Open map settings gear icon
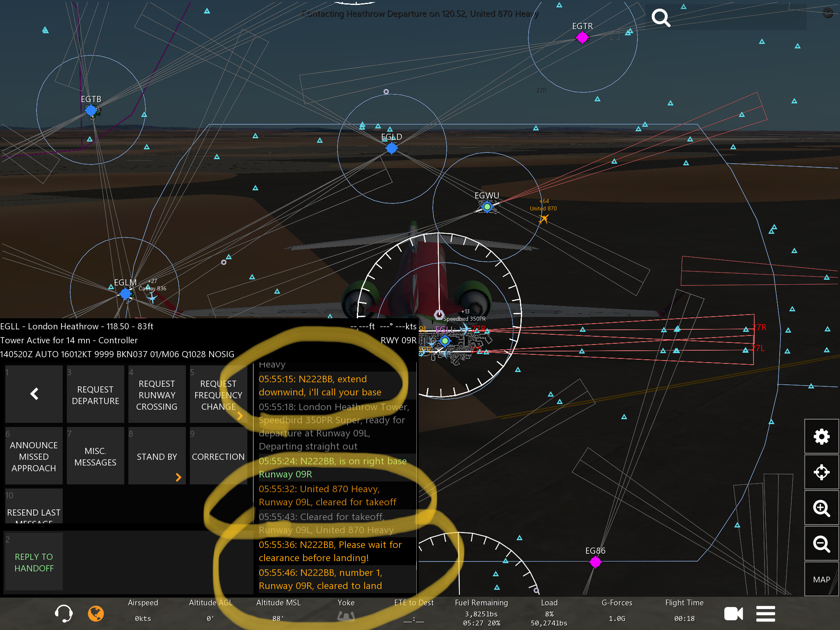This screenshot has width=840, height=630. pos(821,436)
